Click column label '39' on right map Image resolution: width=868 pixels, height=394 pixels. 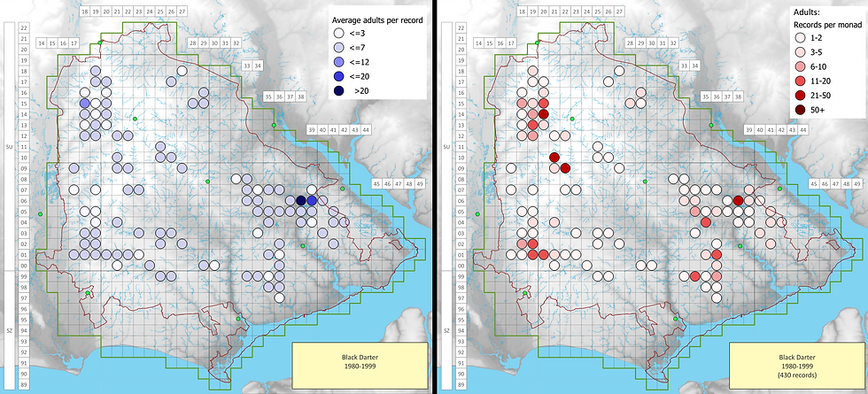(x=749, y=129)
